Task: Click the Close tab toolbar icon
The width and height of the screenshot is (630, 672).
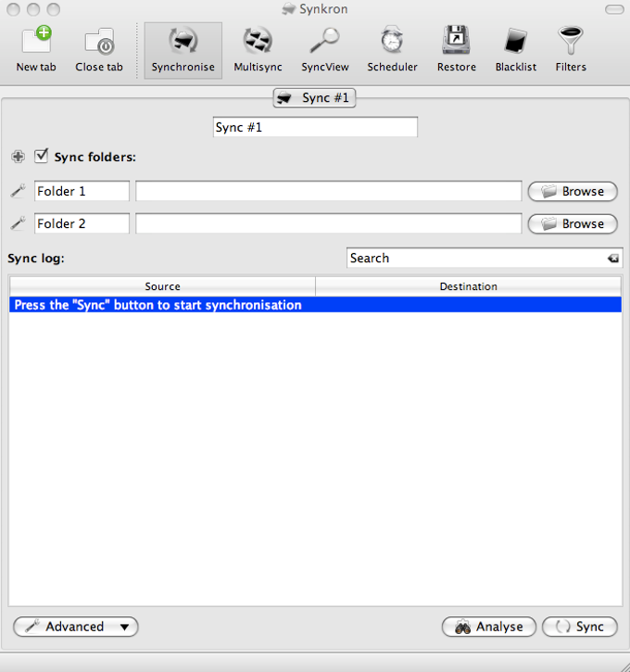Action: (99, 49)
